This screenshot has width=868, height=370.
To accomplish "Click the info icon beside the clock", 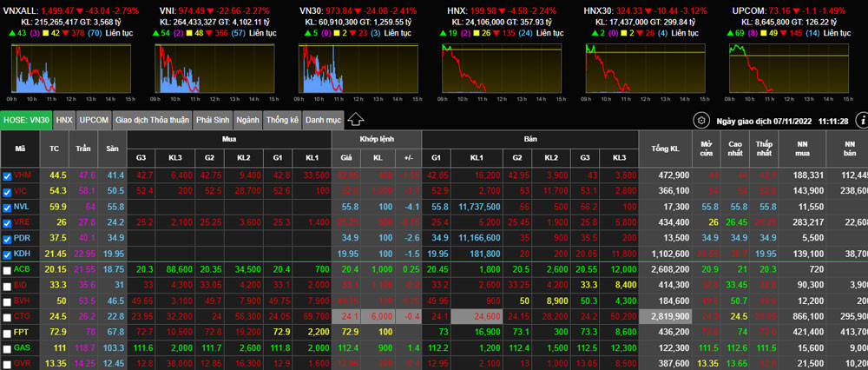I will point(861,121).
